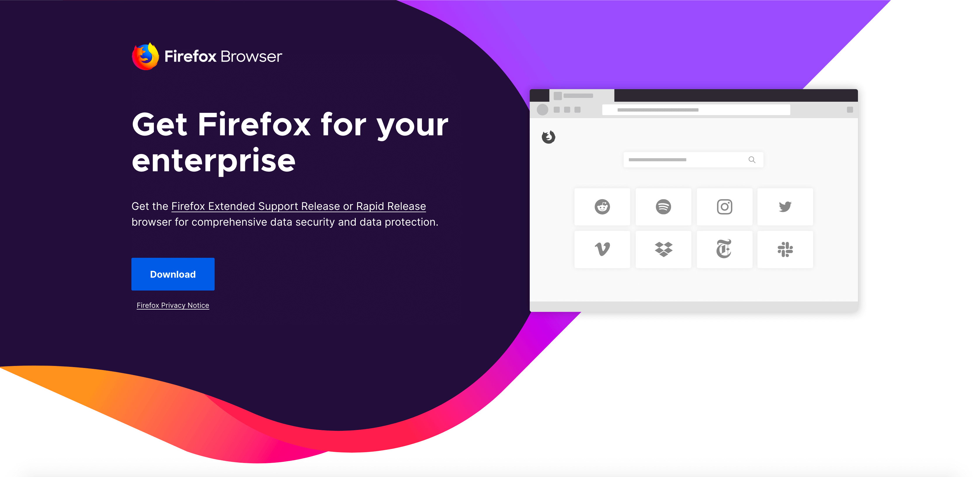
Task: Click the Slack icon in browser preview
Action: point(784,248)
